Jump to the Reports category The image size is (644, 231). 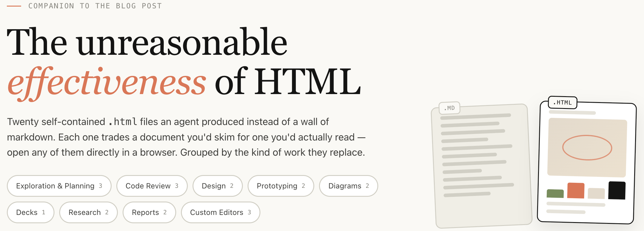point(149,212)
